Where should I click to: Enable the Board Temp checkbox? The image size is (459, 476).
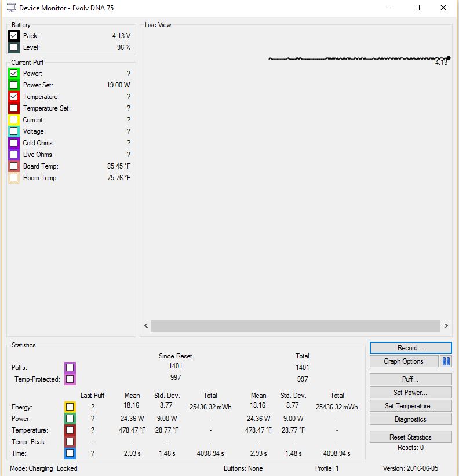click(x=14, y=166)
